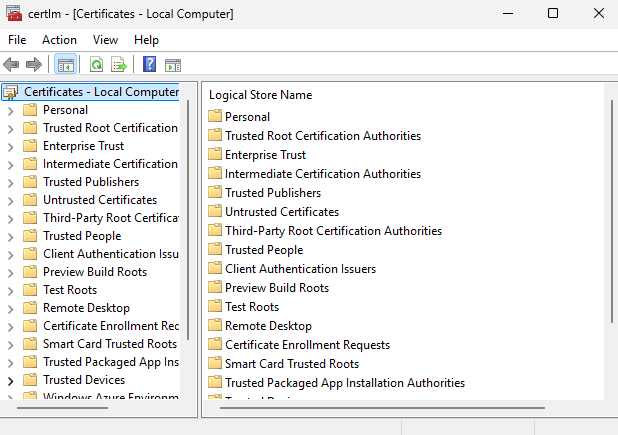Click the Forward arrow toolbar icon
Viewport: 618px width, 435px height.
point(34,65)
